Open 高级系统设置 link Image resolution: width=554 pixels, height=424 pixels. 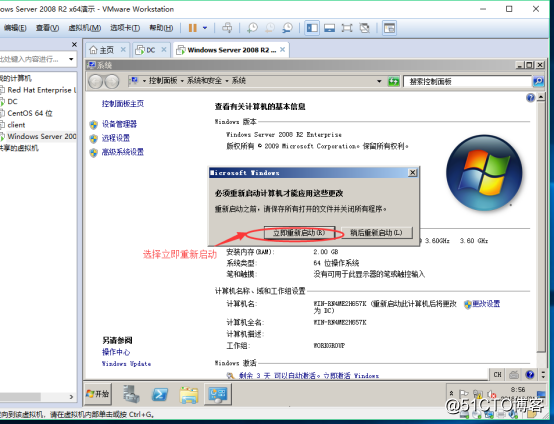pyautogui.click(x=123, y=152)
